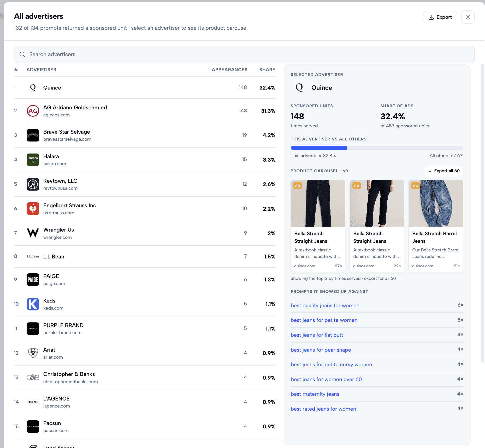Image resolution: width=485 pixels, height=448 pixels.
Task: Open prompt 'best jeans for flat butt'
Action: [x=317, y=335]
